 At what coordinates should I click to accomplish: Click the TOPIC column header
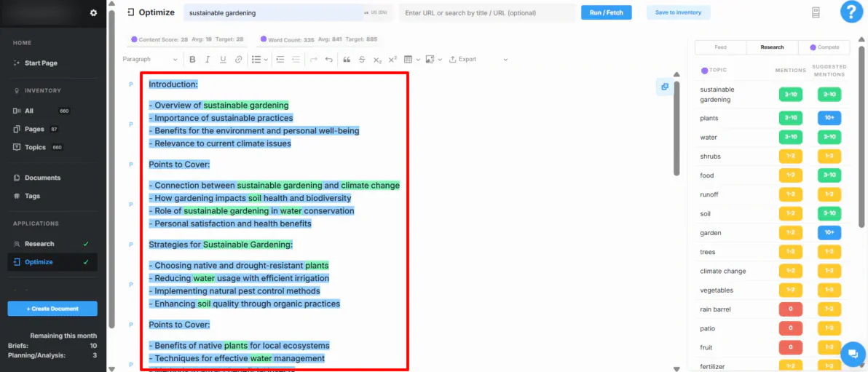(714, 71)
